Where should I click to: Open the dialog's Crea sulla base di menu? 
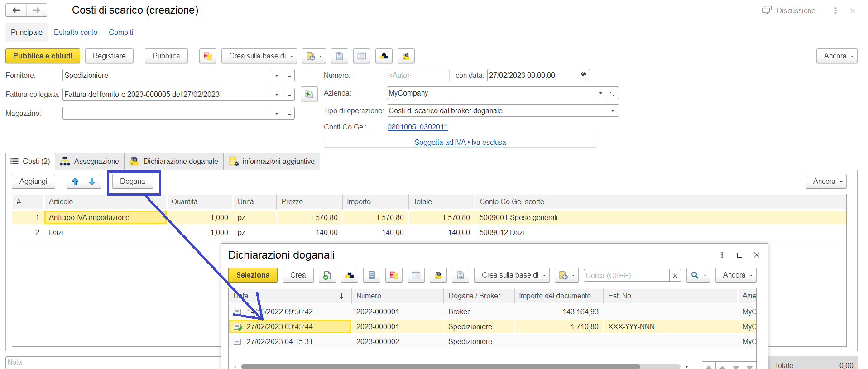[512, 275]
